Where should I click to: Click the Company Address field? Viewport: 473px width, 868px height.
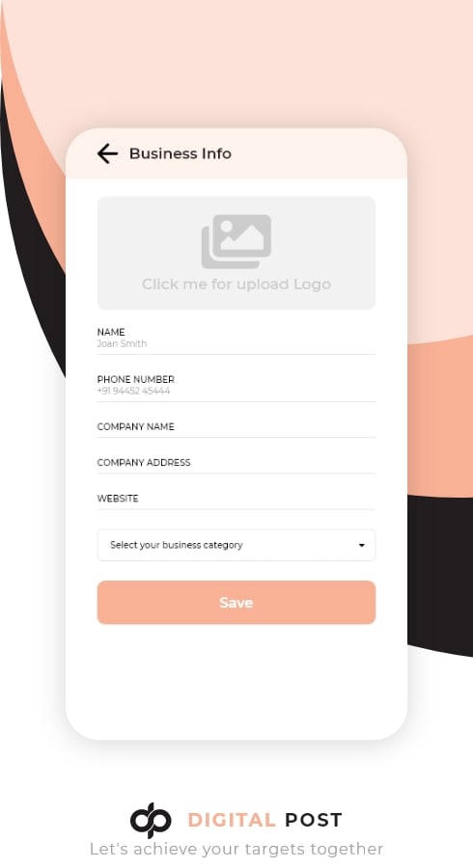(x=236, y=463)
